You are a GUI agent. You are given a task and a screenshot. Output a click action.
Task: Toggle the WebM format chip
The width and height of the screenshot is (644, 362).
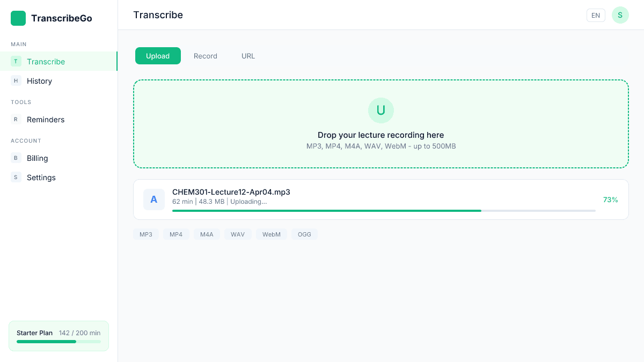(x=271, y=234)
